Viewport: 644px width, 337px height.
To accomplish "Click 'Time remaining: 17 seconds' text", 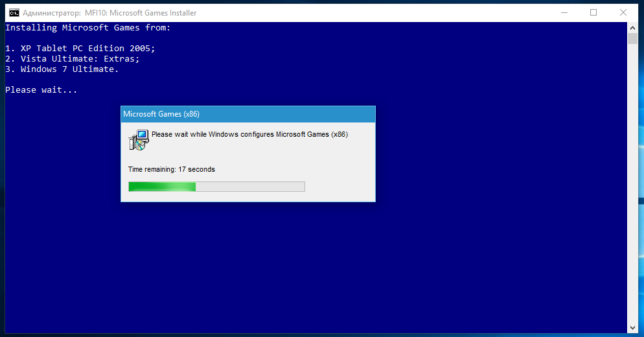I will pos(171,169).
